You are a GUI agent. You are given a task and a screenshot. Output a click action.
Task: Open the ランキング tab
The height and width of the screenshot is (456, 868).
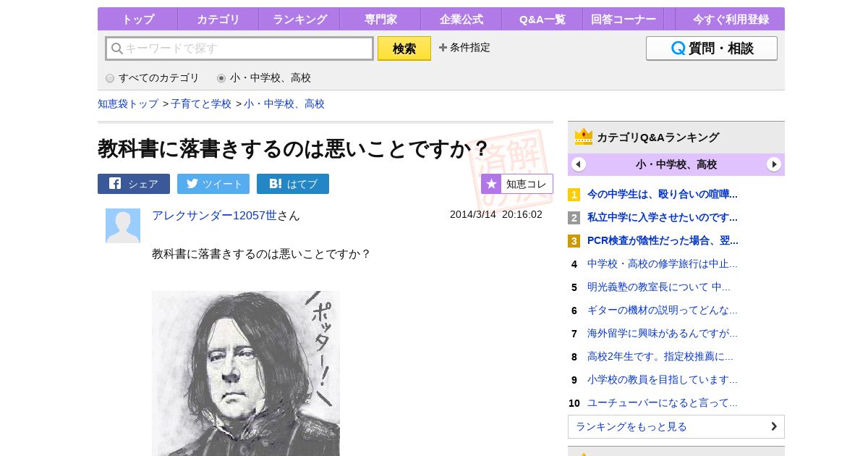tap(299, 19)
